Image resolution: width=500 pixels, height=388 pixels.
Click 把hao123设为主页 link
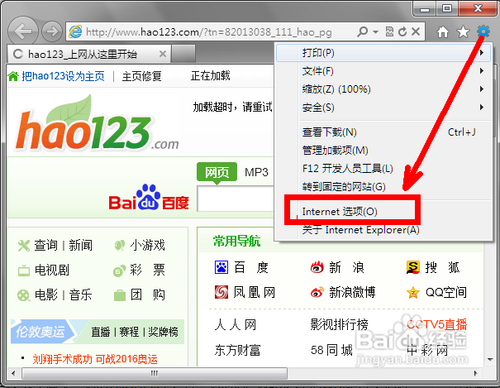[63, 76]
